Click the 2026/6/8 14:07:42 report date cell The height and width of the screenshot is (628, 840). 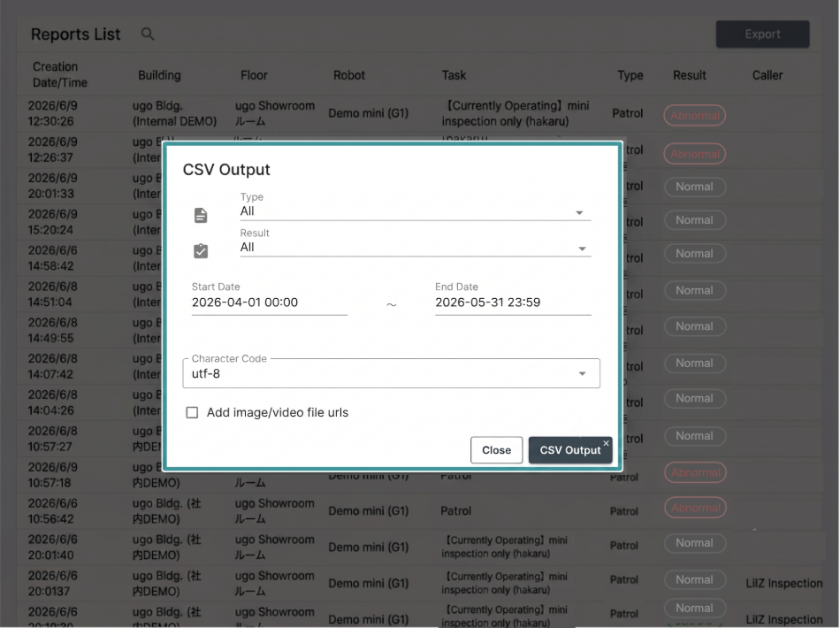pos(52,366)
